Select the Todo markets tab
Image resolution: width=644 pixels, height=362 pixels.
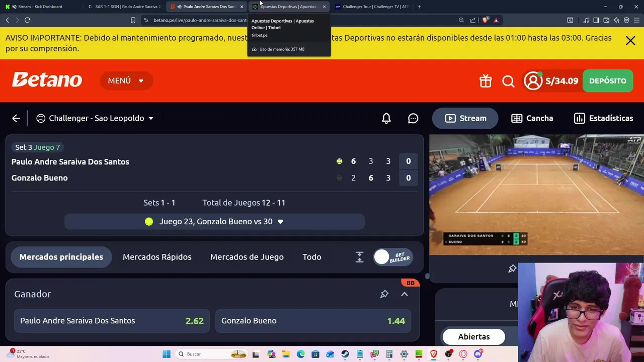(x=312, y=257)
